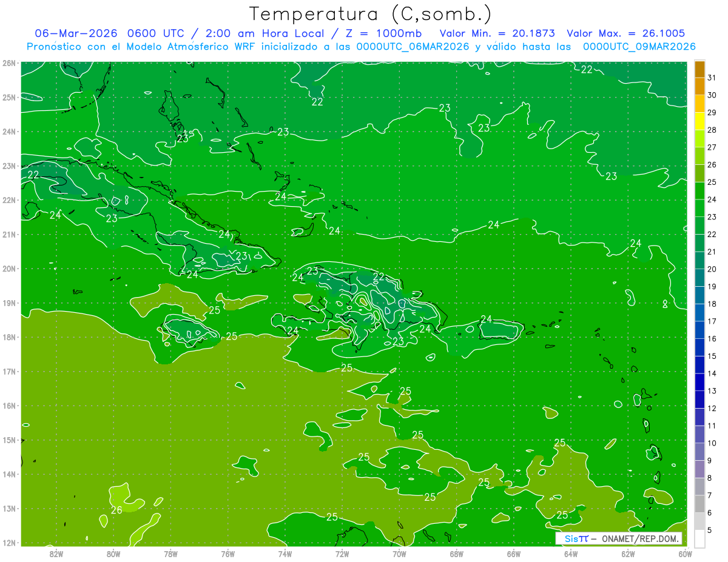Click the colorbar scale value "17"

point(712,321)
